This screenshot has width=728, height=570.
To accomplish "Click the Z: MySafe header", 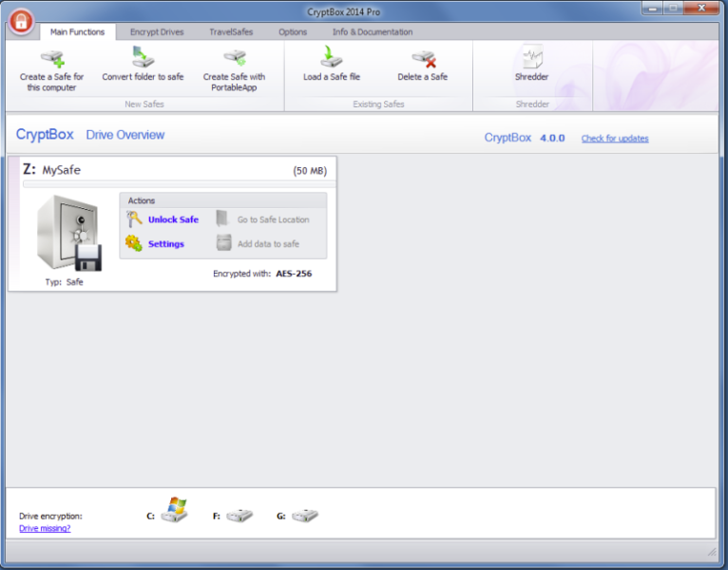I will pyautogui.click(x=52, y=169).
